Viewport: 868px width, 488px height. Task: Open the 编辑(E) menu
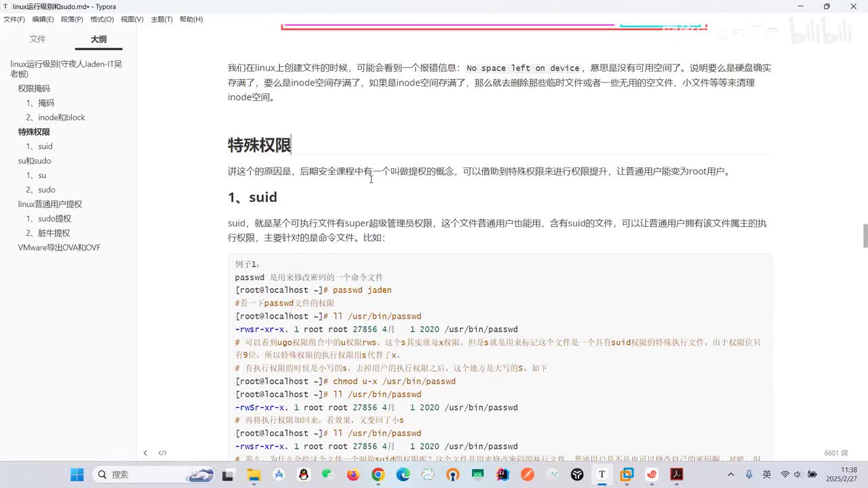pyautogui.click(x=43, y=19)
